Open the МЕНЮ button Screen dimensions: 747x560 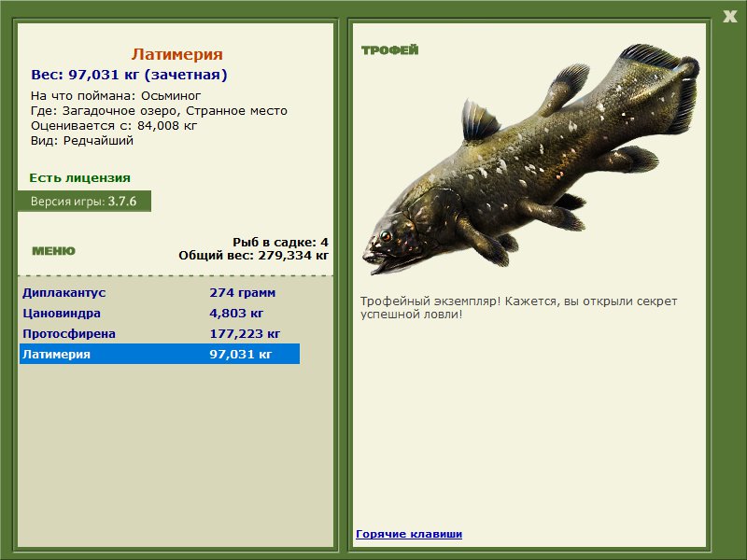[53, 251]
